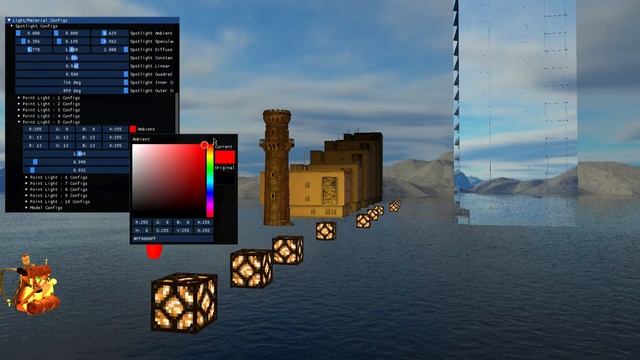Click the Spotlight Quadratic slider
The image size is (640, 360).
tap(72, 74)
